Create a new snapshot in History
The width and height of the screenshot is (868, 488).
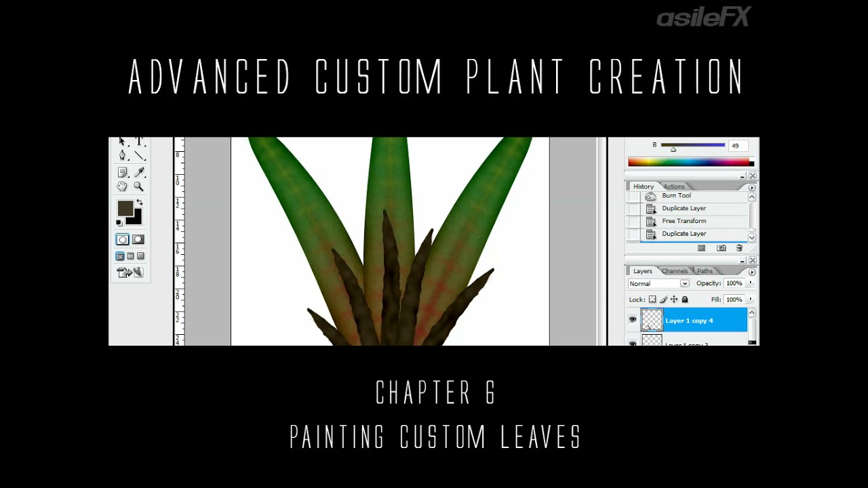(x=721, y=249)
